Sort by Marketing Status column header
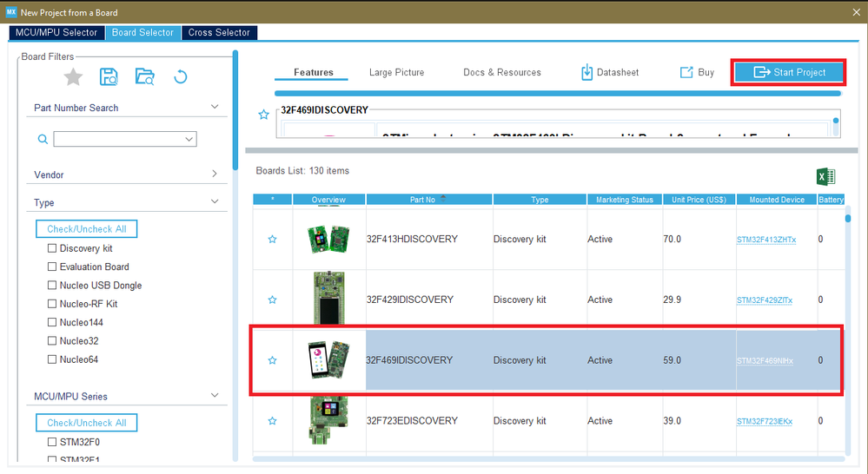 pos(625,199)
